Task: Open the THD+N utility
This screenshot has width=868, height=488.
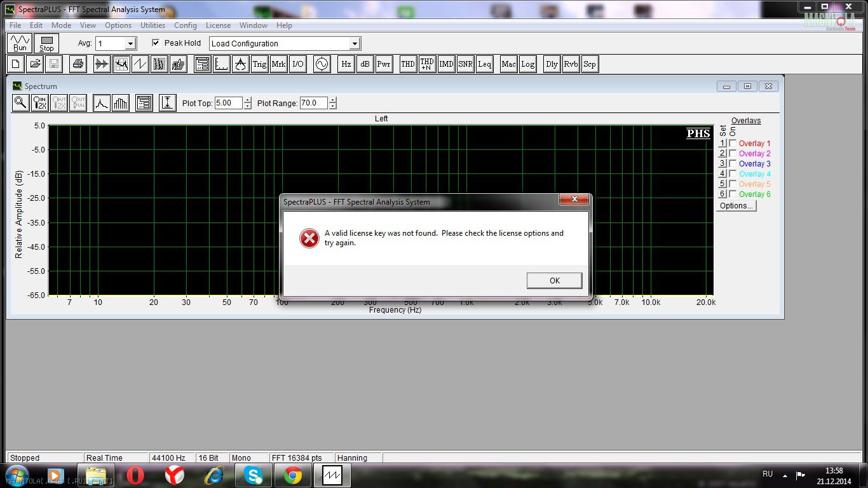Action: (x=428, y=64)
